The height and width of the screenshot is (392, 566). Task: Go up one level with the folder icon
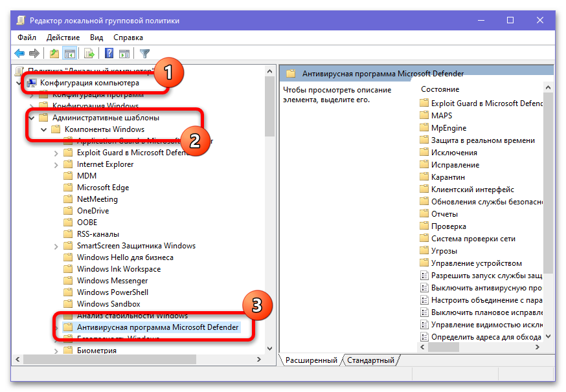(x=54, y=54)
